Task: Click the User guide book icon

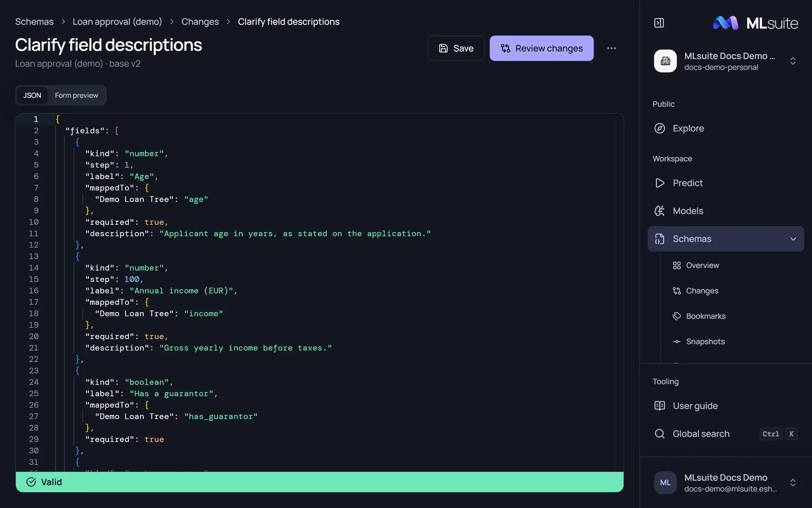Action: click(660, 406)
